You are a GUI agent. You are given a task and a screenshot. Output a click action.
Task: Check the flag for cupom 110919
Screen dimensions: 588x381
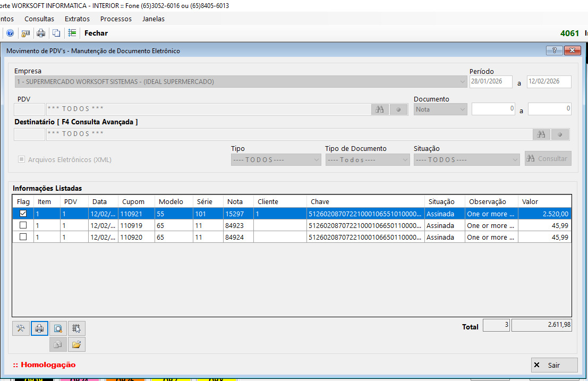[23, 225]
